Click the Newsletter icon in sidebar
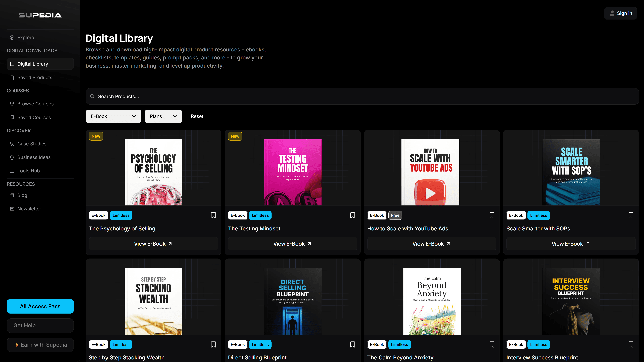The width and height of the screenshot is (644, 362). [x=12, y=209]
